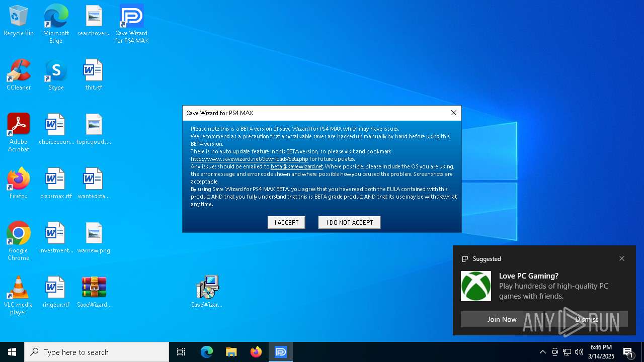
Task: Select the VLC media player desktop icon
Action: pos(19,296)
